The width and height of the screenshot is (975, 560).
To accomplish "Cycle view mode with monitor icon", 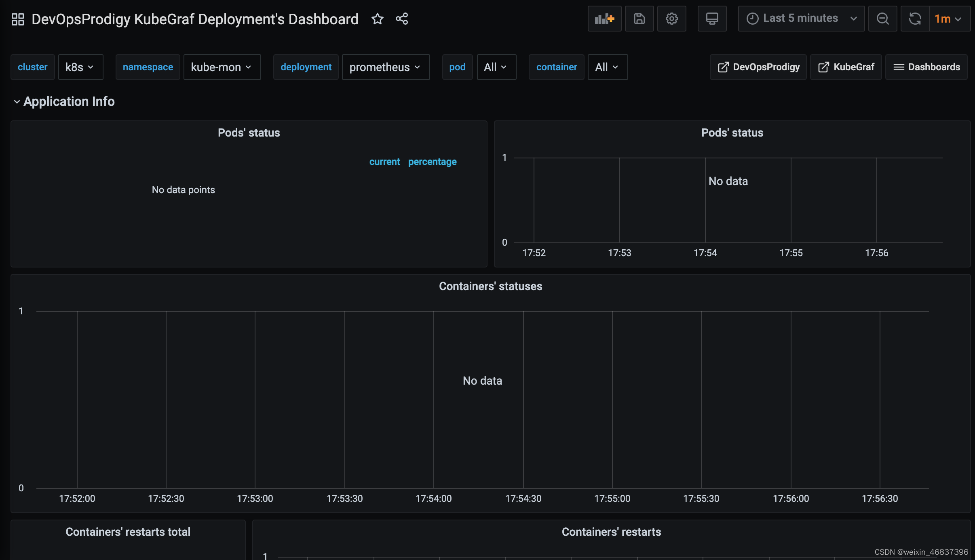I will (x=712, y=19).
